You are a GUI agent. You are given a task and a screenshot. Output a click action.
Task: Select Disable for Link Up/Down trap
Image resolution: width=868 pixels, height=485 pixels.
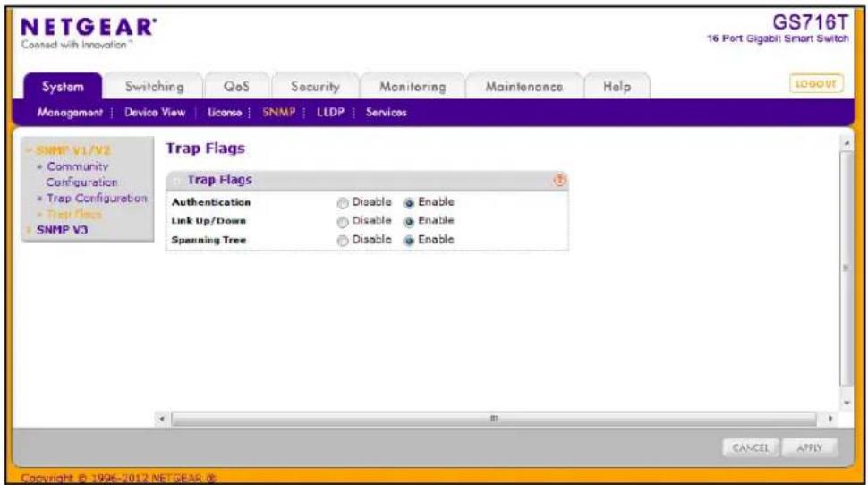[343, 222]
